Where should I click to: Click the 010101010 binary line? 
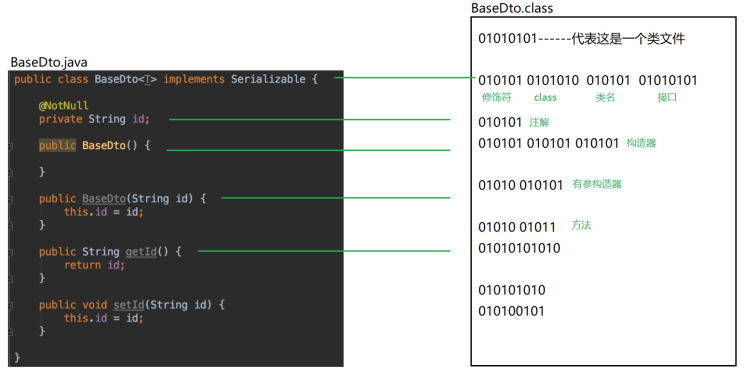point(512,290)
